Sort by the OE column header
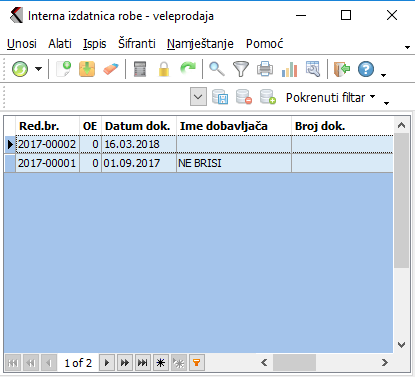The image size is (415, 377). 90,126
